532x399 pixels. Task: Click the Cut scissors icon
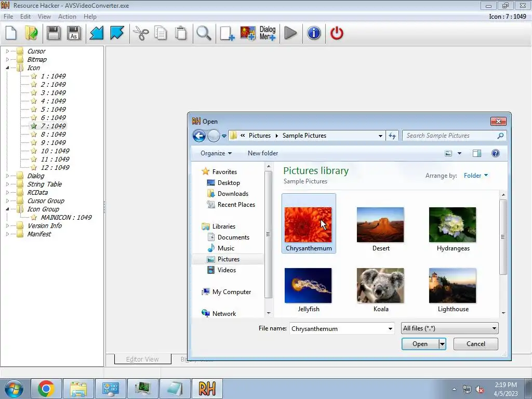[x=141, y=33]
